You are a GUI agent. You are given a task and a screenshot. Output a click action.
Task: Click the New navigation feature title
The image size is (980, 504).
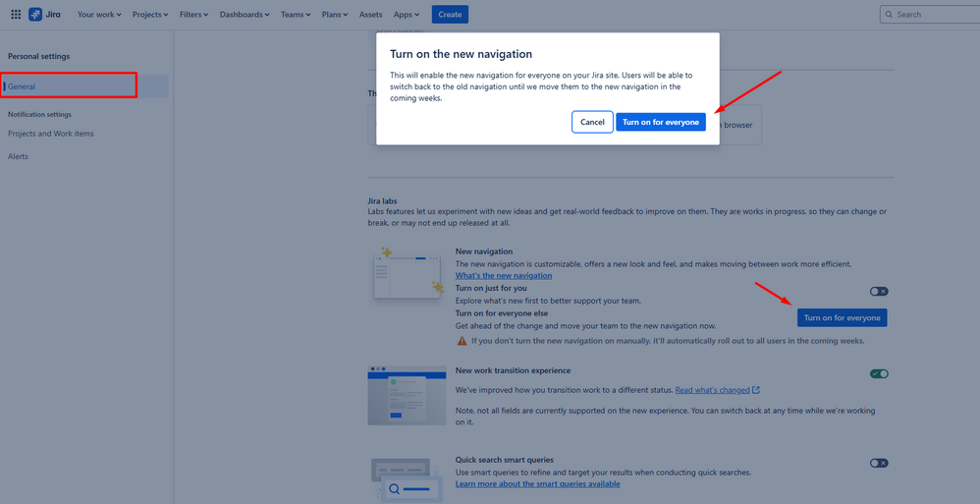(x=484, y=252)
